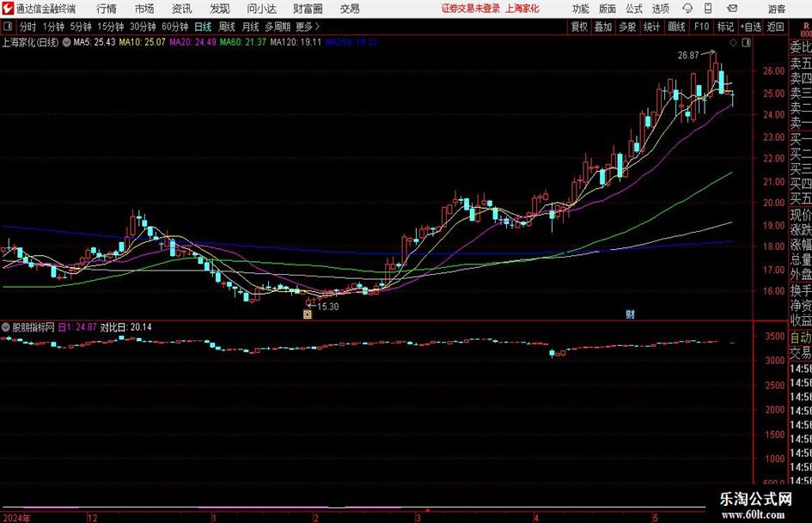Click the 2024年 timeline label

(16, 517)
